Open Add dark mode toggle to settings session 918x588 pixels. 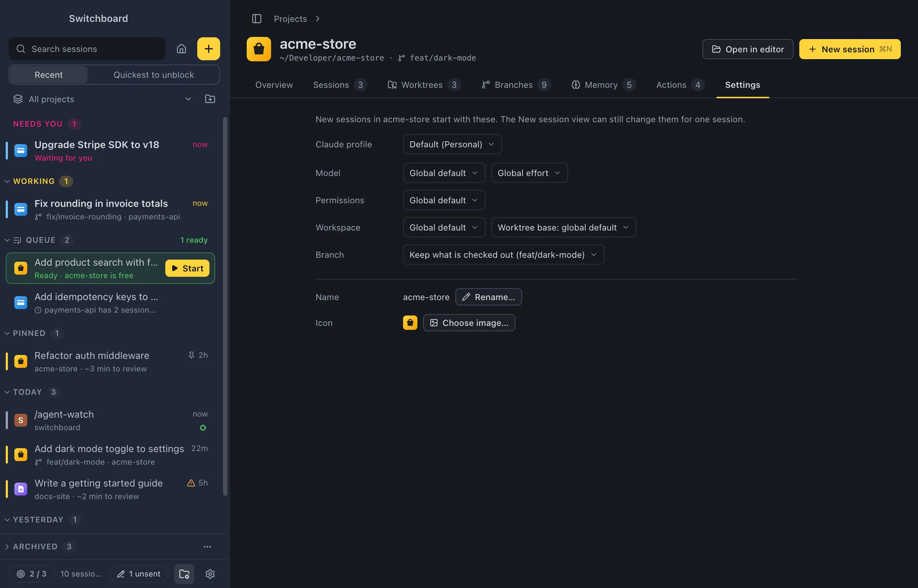coord(111,455)
